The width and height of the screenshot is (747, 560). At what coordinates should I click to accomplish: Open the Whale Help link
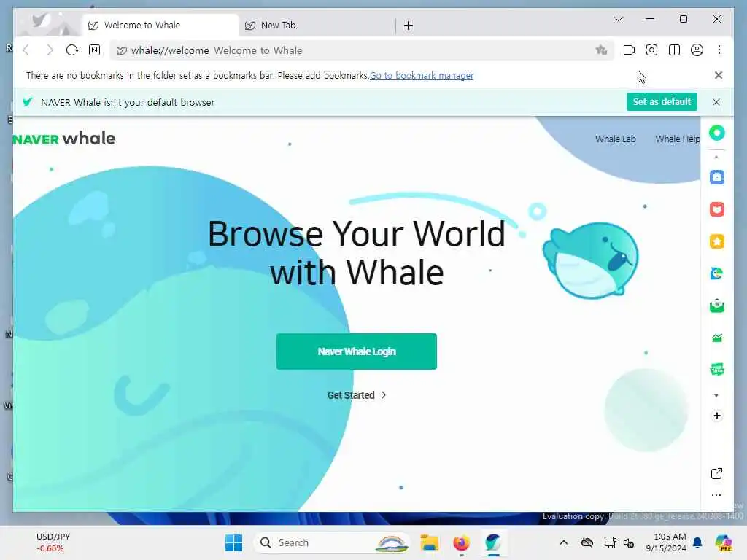pyautogui.click(x=678, y=139)
